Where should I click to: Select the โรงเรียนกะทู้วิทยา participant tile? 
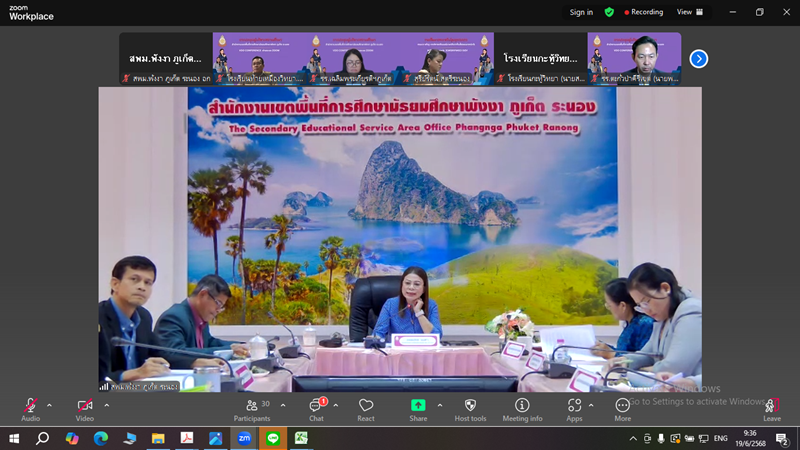[541, 58]
